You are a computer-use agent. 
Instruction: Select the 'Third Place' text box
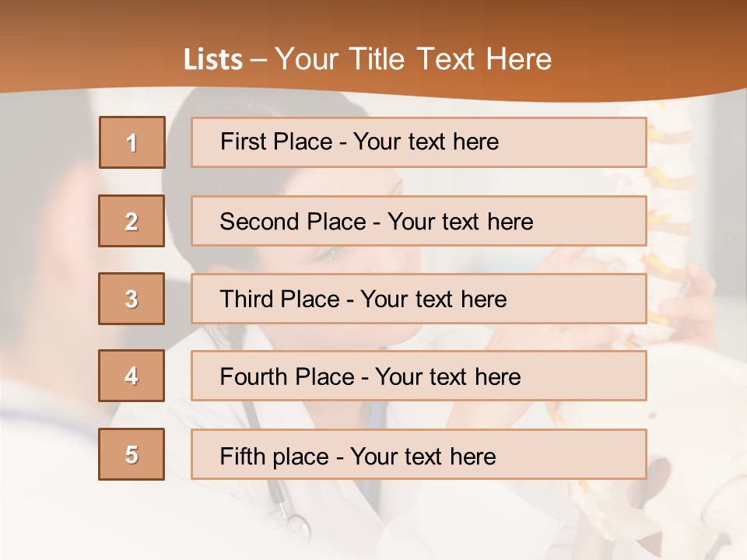419,299
